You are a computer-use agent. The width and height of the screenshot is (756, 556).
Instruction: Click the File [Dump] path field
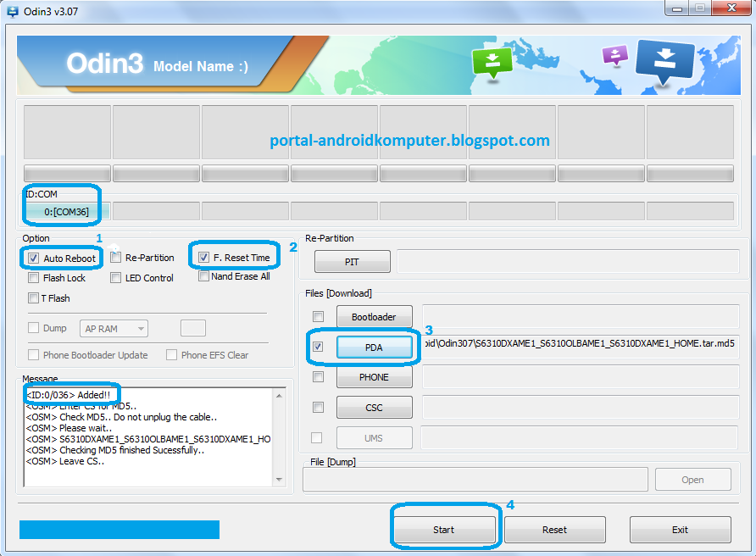point(475,480)
